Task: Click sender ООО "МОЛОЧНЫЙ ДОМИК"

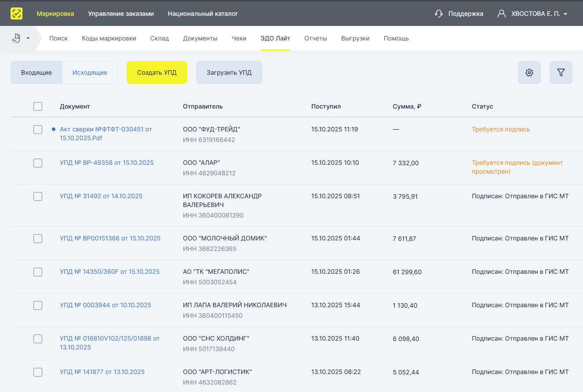Action: (x=225, y=238)
